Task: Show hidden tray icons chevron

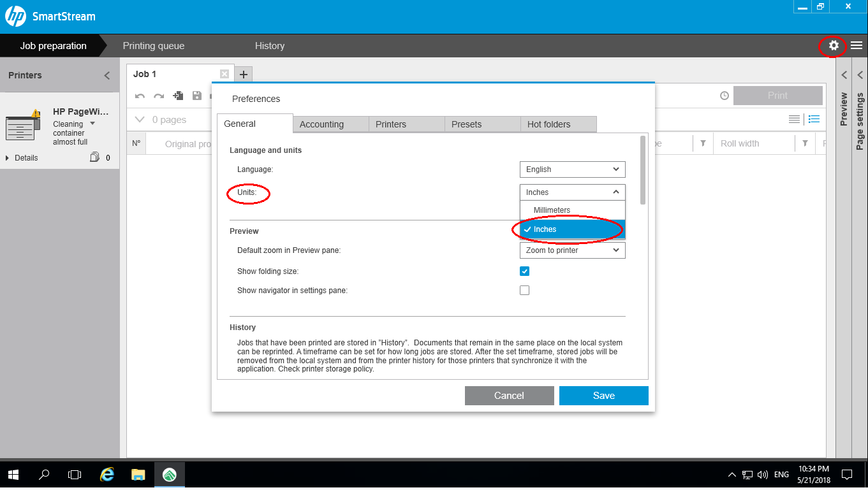Action: pyautogui.click(x=732, y=475)
